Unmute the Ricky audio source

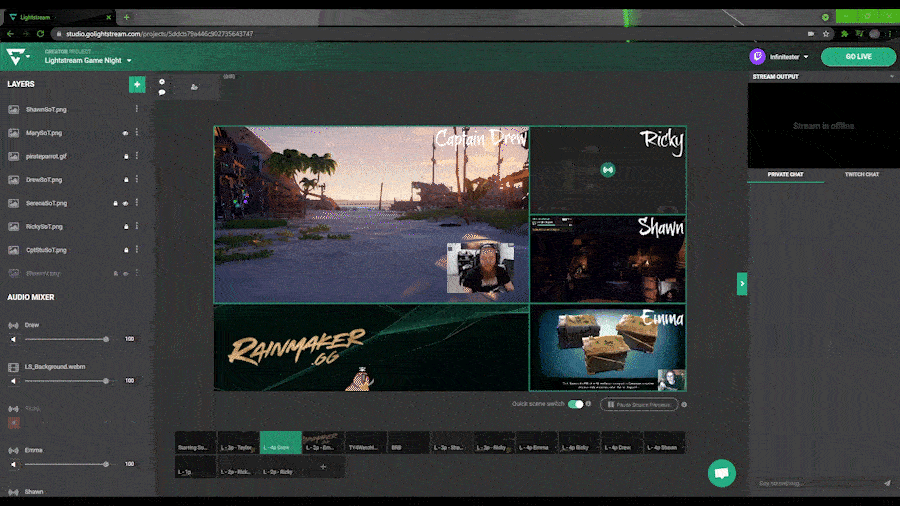tap(14, 423)
